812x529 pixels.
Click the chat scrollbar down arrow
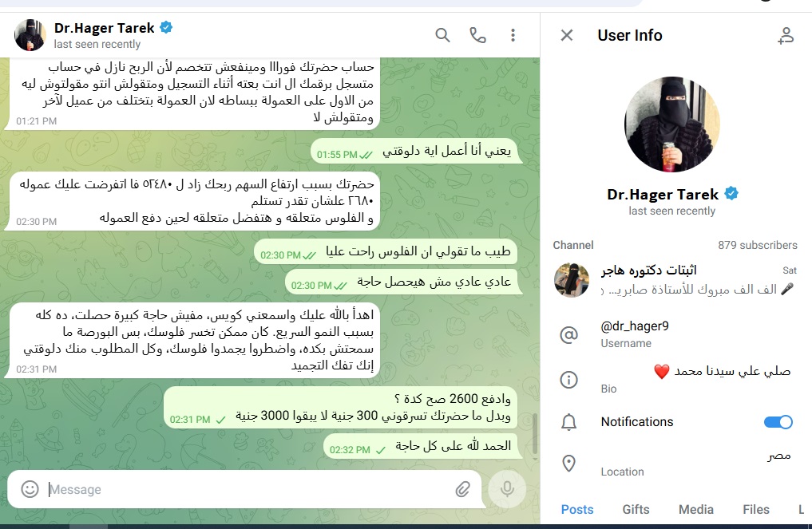534,458
